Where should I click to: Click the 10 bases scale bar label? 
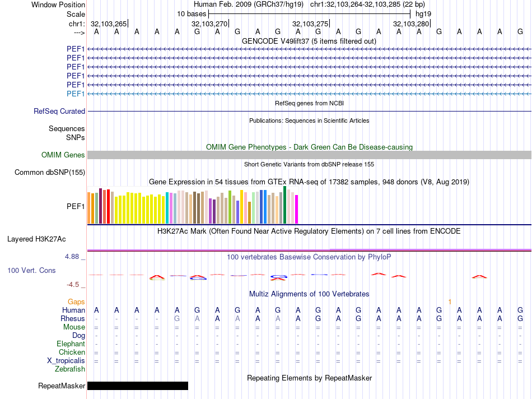click(192, 14)
